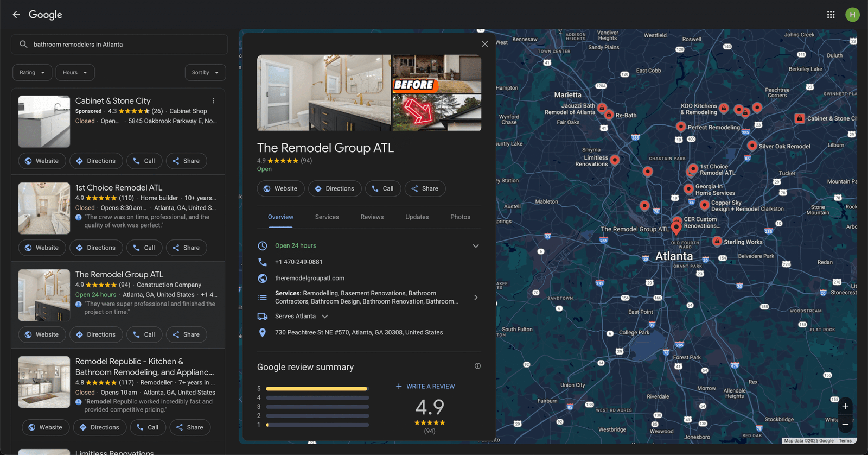Click Website in the detail panel
868x455 pixels.
point(280,188)
